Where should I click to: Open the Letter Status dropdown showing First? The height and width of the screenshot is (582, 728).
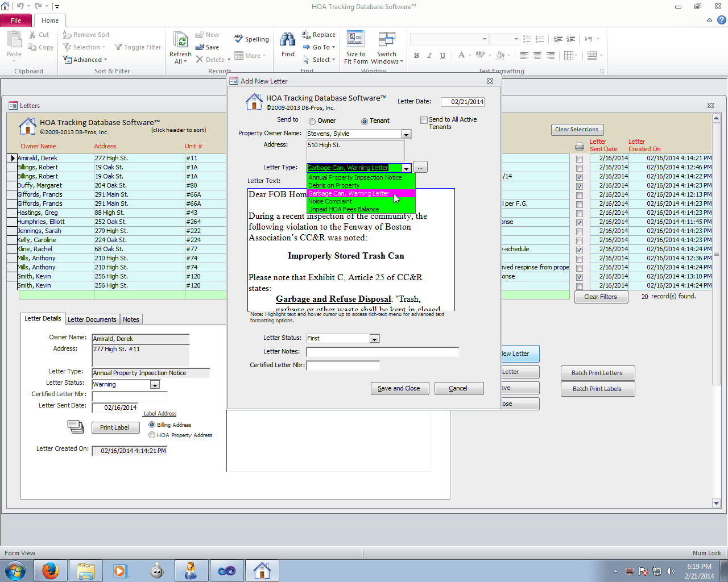click(x=374, y=338)
